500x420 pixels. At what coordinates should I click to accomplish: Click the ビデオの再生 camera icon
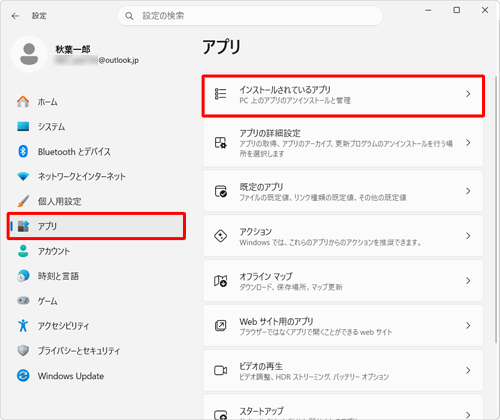coord(220,370)
